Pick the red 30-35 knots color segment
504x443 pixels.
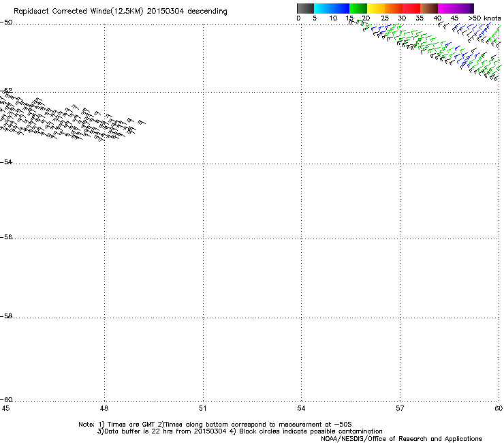coord(411,8)
